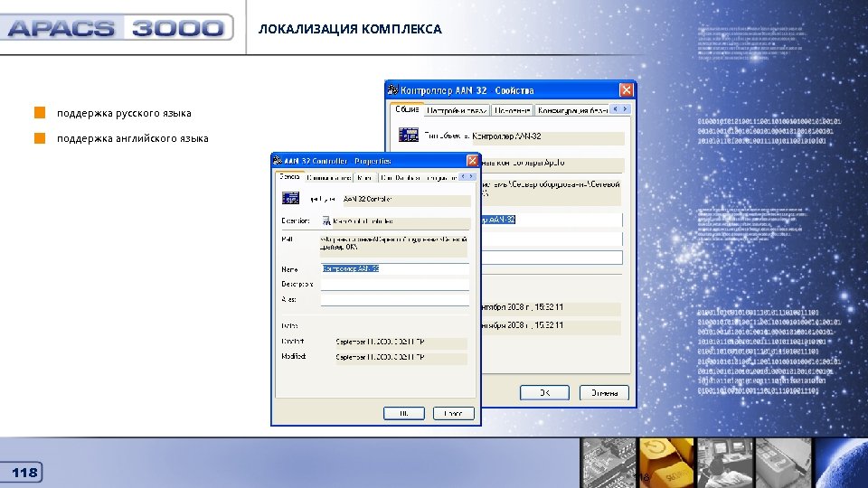Click the Description field in English dialog
The width and height of the screenshot is (868, 488).
pos(395,284)
